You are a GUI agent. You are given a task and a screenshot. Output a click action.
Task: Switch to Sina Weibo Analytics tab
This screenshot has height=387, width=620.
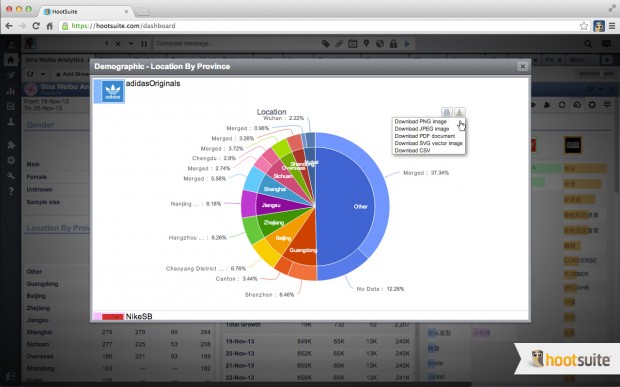pyautogui.click(x=55, y=60)
